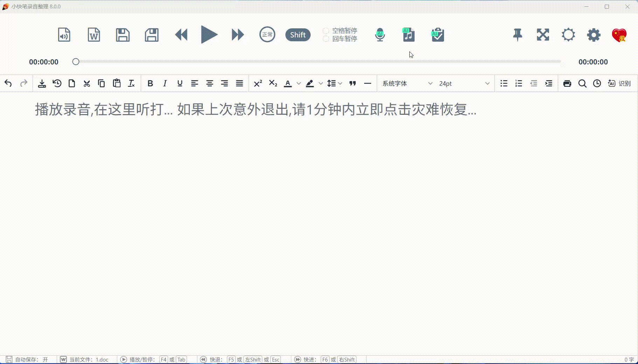Image resolution: width=638 pixels, height=364 pixels.
Task: Expand the 24pt font size dropdown
Action: pyautogui.click(x=464, y=83)
